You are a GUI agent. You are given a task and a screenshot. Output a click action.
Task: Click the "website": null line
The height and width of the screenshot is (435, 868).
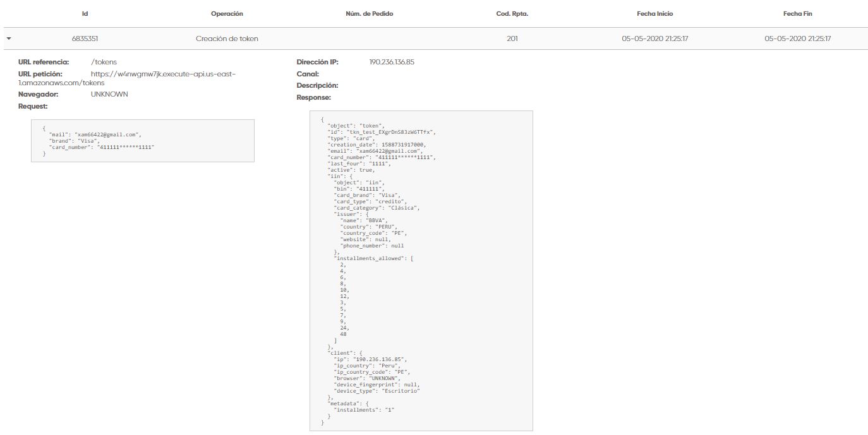click(367, 239)
